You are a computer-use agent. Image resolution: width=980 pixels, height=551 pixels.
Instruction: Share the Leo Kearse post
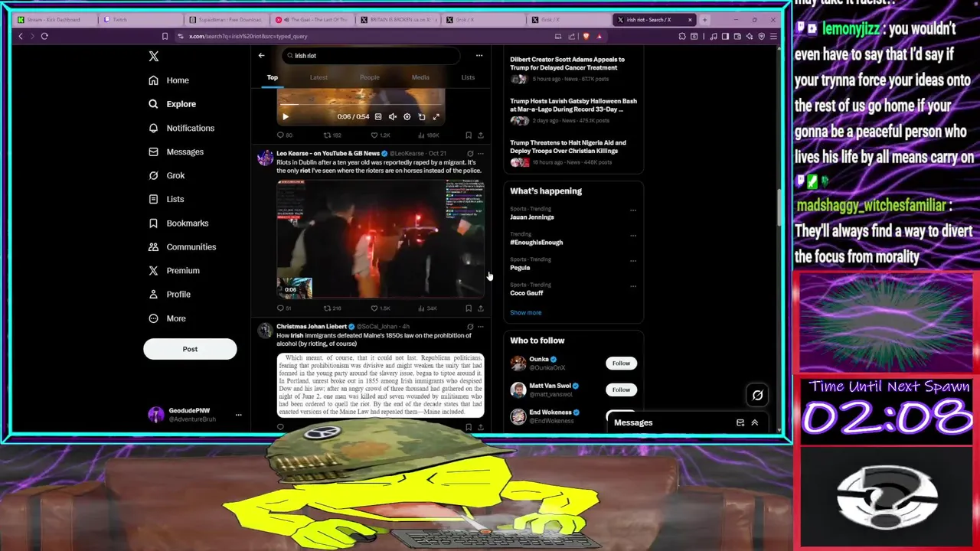(481, 308)
